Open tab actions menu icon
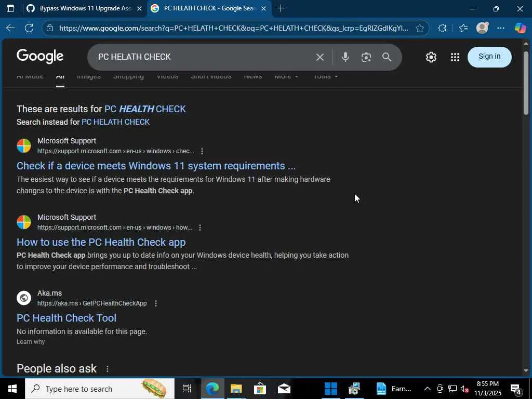 coord(10,8)
